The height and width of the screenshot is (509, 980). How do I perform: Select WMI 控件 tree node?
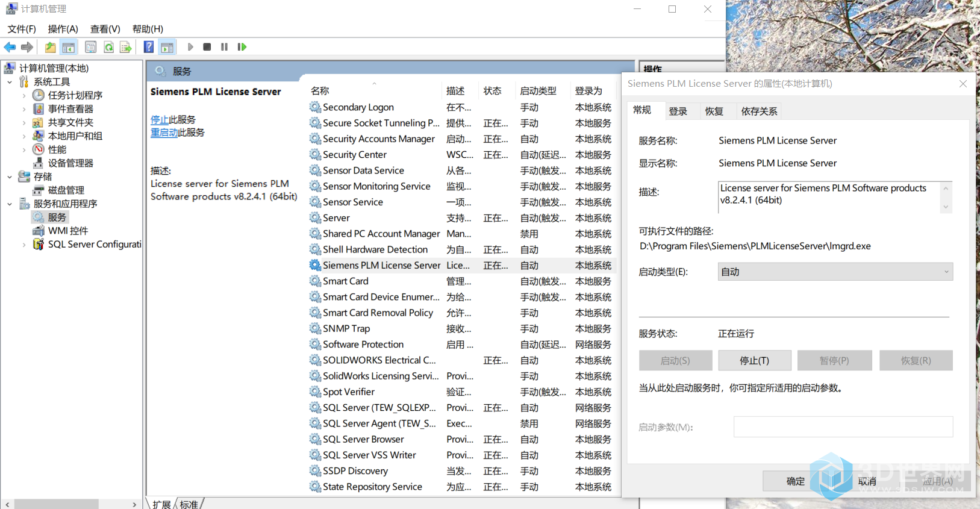68,231
